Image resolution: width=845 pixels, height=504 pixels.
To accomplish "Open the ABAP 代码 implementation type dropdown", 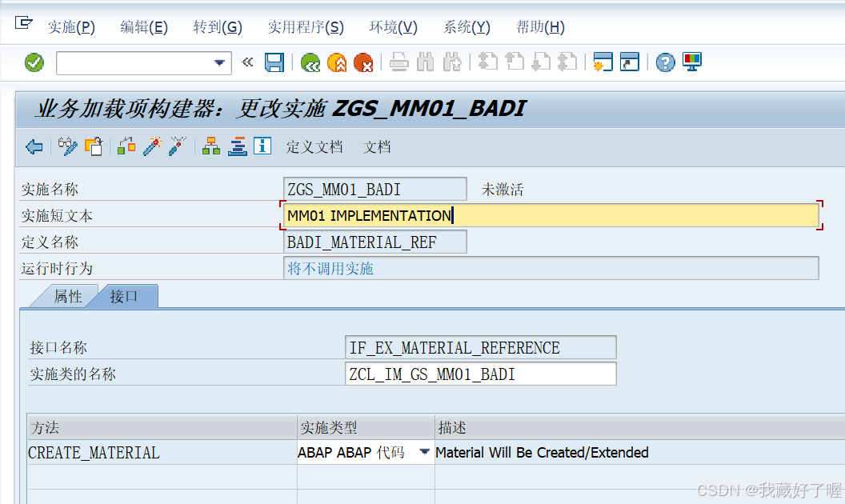I will [x=425, y=452].
